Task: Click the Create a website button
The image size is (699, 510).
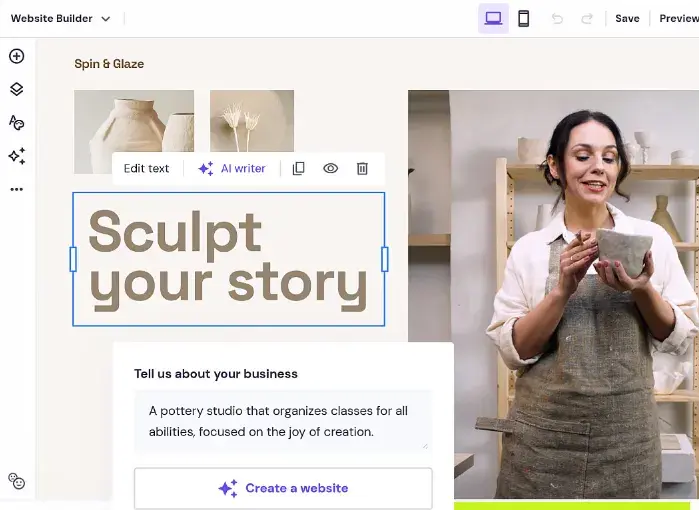Action: coord(283,488)
